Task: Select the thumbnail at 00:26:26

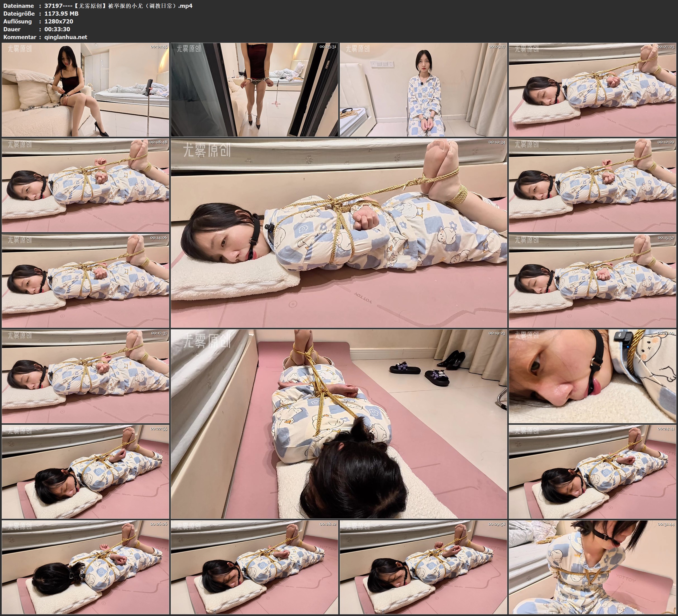Action: [85, 567]
